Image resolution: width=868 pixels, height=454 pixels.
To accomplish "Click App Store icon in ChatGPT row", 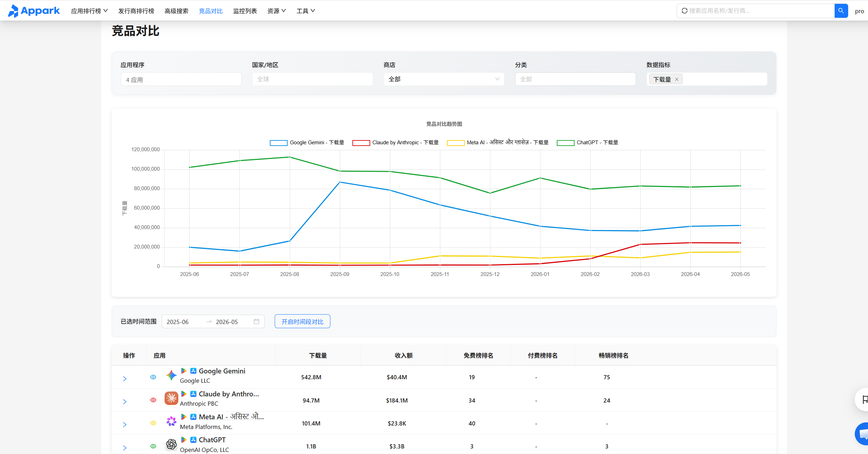I will 193,440.
